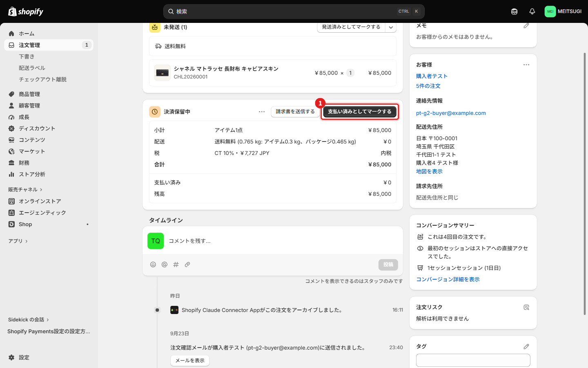Edit the メモ with pencil icon
Screen dimensions: 588x368
(x=526, y=25)
